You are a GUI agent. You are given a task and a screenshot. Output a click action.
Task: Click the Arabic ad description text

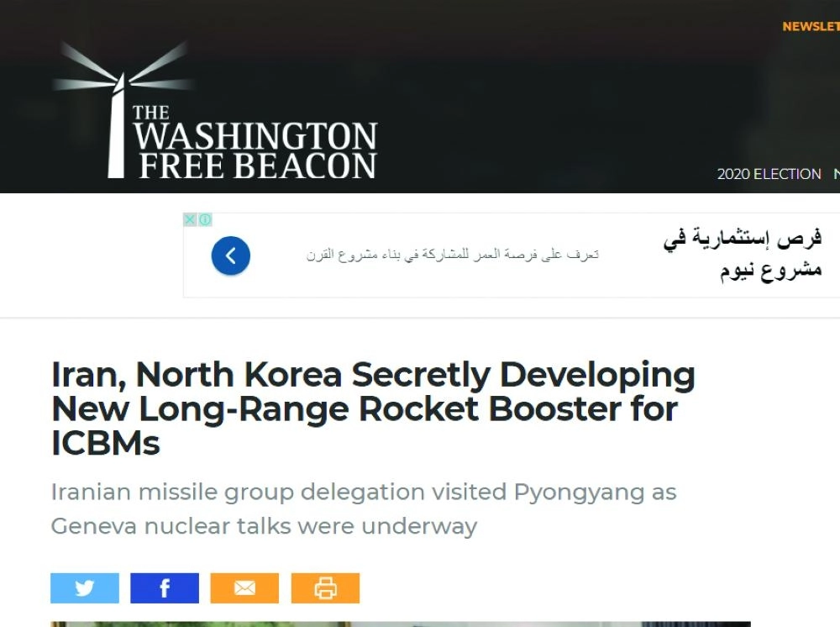[453, 255]
